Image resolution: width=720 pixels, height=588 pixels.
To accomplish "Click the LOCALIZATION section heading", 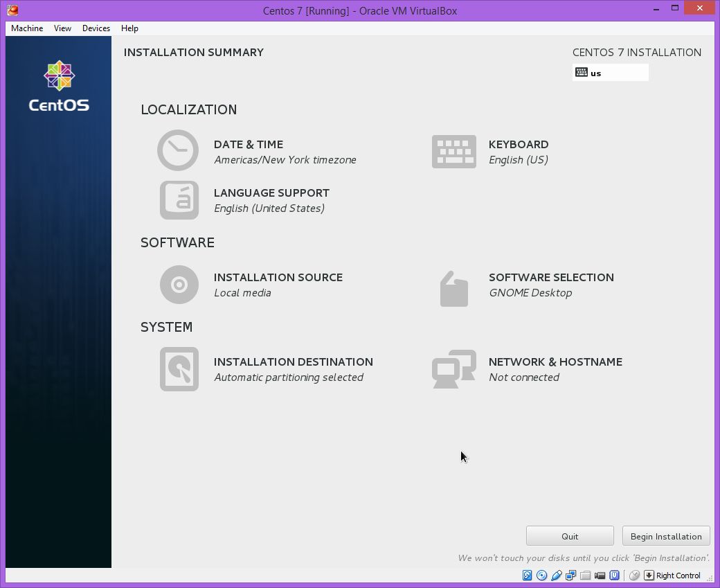I will [x=189, y=110].
